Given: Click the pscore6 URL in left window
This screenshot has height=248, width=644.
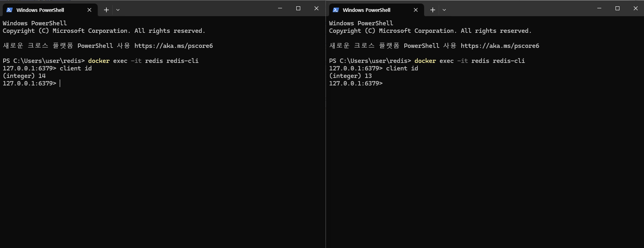Looking at the screenshot, I should click(174, 46).
